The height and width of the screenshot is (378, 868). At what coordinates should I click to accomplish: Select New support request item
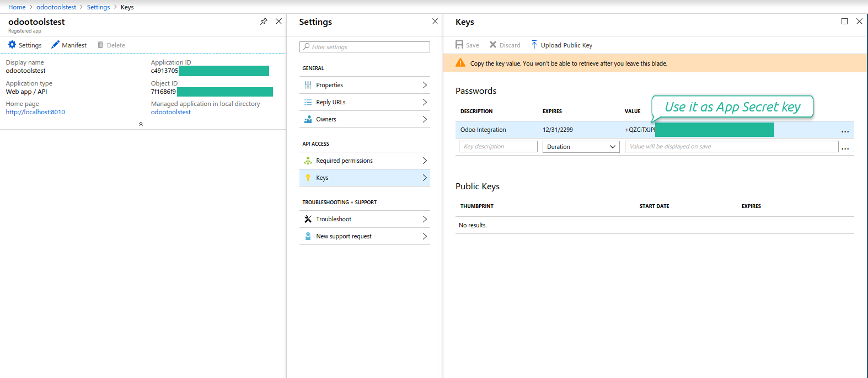[365, 236]
